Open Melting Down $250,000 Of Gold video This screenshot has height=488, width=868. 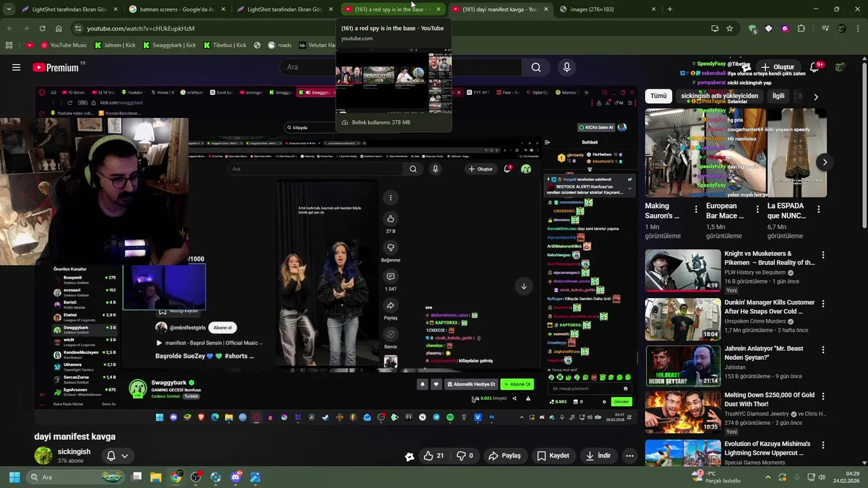[x=683, y=411]
